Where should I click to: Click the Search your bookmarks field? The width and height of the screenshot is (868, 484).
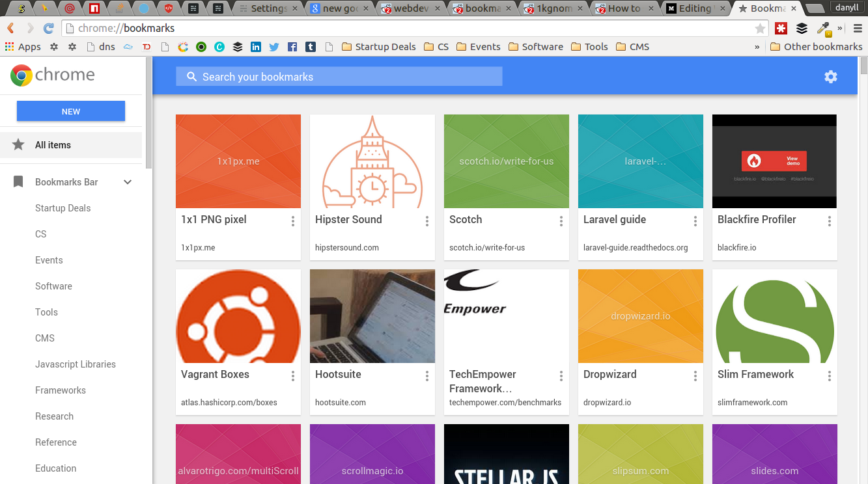click(x=339, y=77)
